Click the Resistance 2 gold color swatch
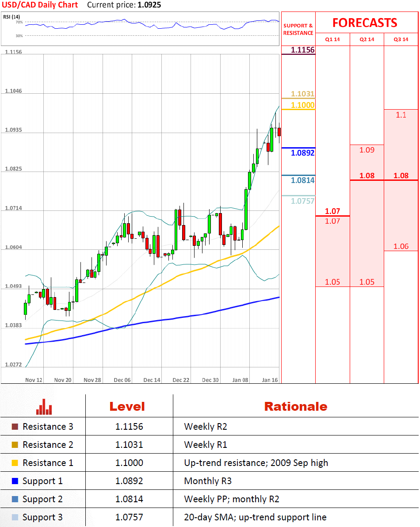The image size is (420, 527). point(15,445)
